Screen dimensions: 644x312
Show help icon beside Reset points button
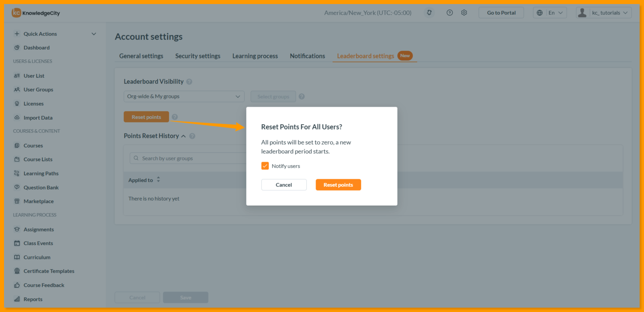point(175,117)
